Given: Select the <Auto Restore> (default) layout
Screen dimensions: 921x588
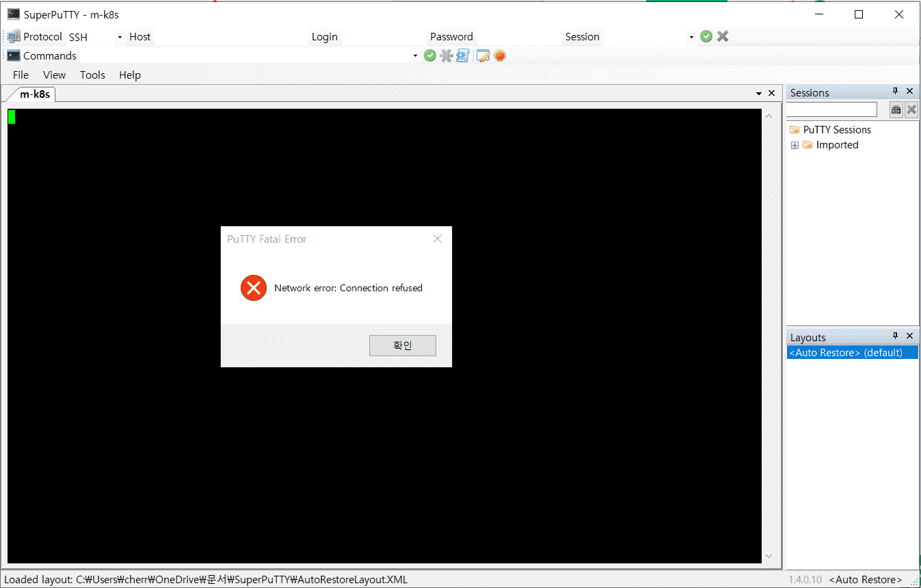Looking at the screenshot, I should click(852, 353).
